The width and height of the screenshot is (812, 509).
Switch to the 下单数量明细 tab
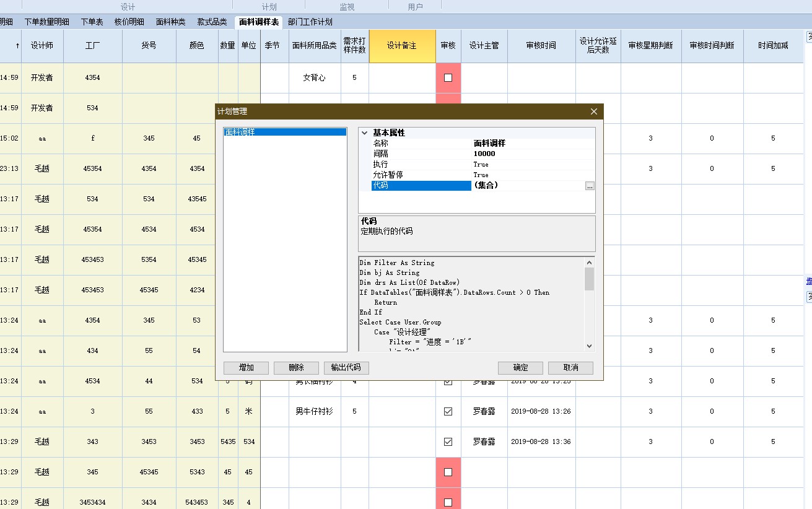point(46,22)
